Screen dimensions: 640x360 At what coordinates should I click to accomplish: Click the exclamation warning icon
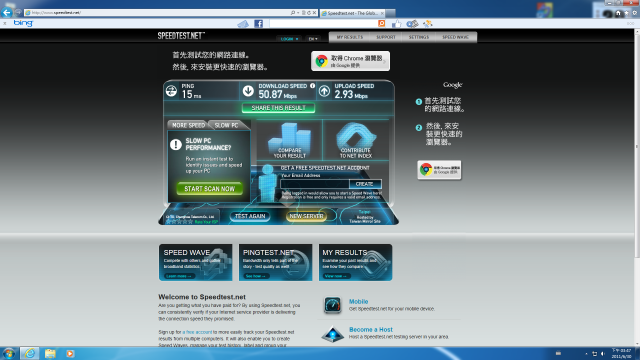click(176, 144)
